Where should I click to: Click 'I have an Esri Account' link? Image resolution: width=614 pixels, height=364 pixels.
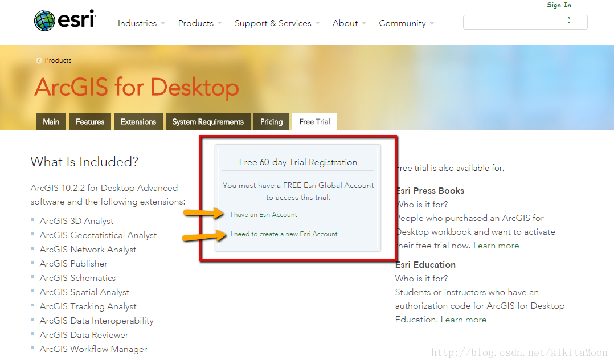[264, 215]
